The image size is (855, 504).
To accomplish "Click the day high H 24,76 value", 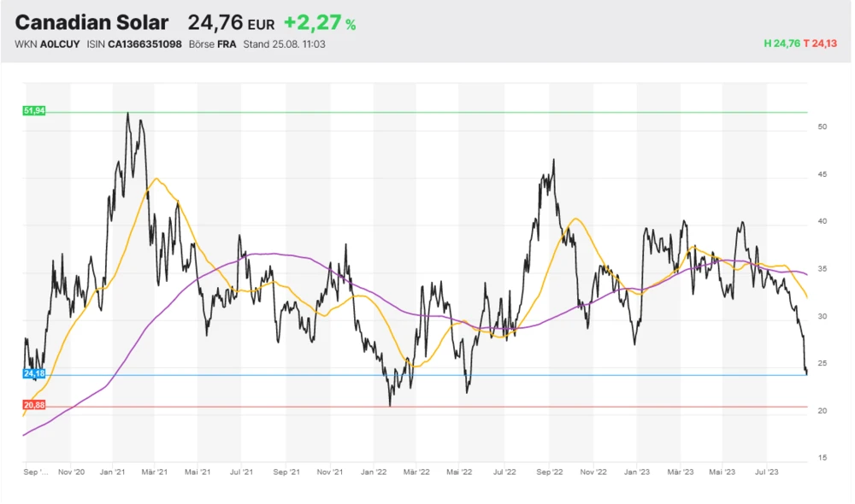I will click(781, 44).
